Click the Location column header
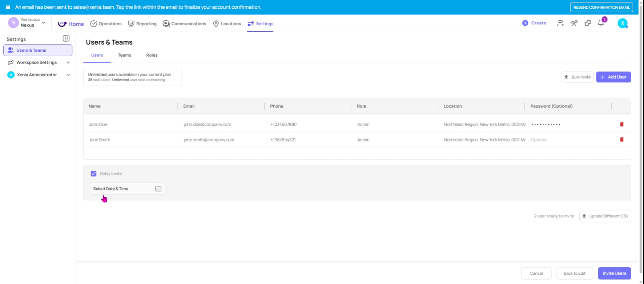644x284 pixels. (x=453, y=106)
